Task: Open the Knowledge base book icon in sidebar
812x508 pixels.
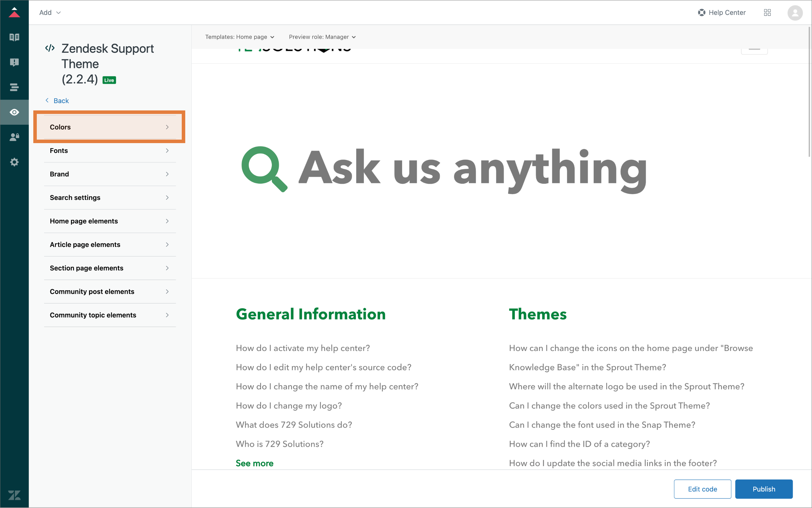Action: pos(14,37)
